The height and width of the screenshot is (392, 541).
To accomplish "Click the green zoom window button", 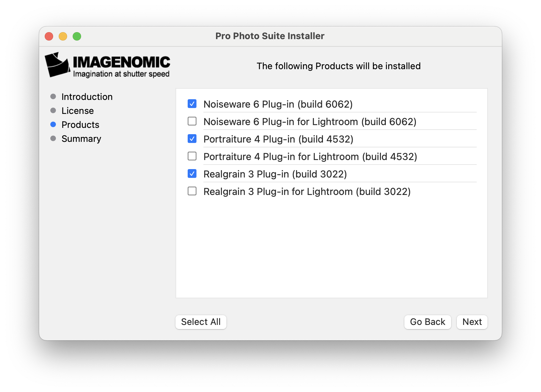I will [77, 36].
